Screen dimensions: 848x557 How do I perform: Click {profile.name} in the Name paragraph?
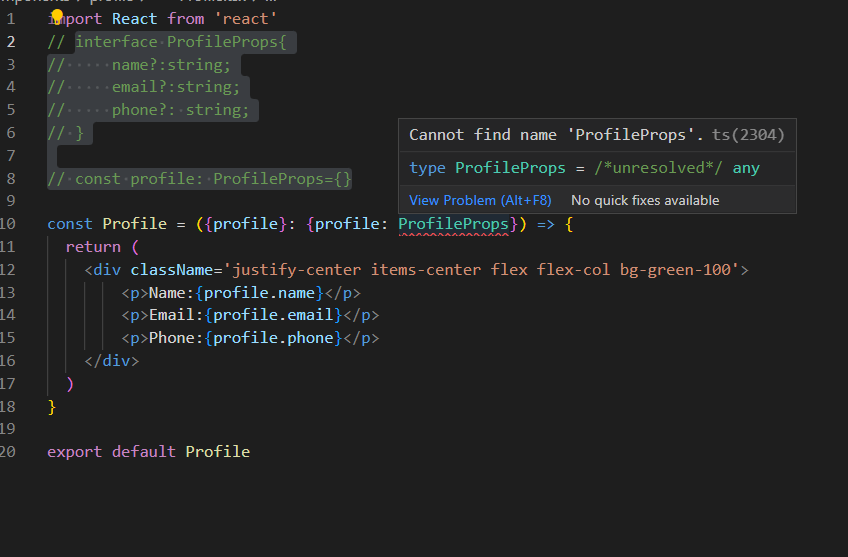259,293
